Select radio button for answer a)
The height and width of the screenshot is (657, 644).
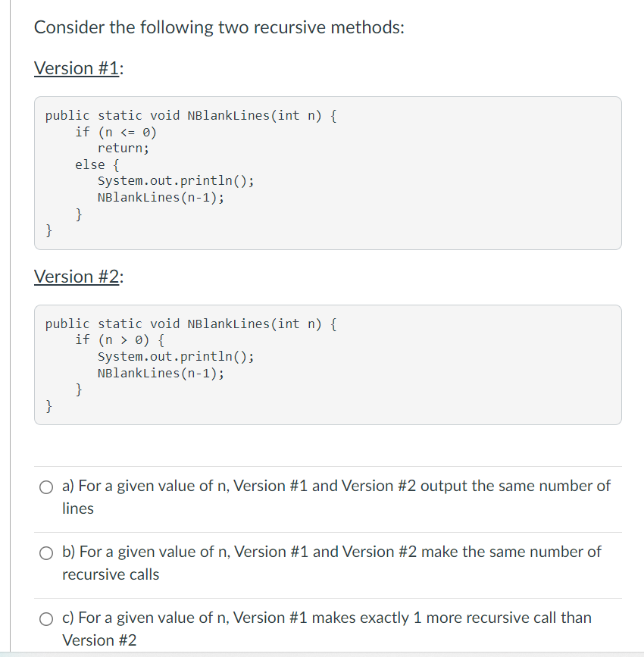coord(46,487)
